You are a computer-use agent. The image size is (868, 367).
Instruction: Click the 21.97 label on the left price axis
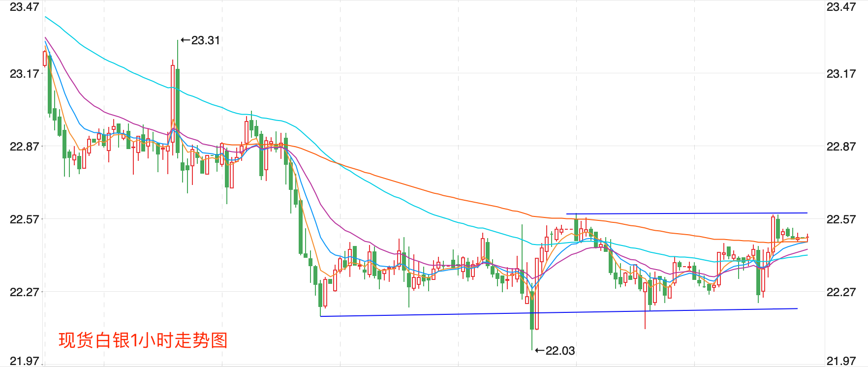point(25,361)
